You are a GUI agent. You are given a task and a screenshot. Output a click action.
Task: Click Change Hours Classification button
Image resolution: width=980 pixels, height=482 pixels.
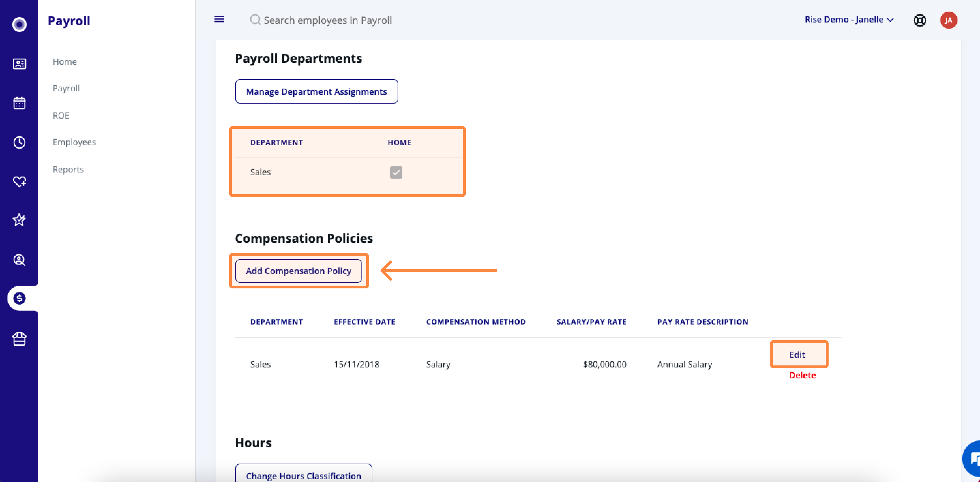pyautogui.click(x=303, y=473)
